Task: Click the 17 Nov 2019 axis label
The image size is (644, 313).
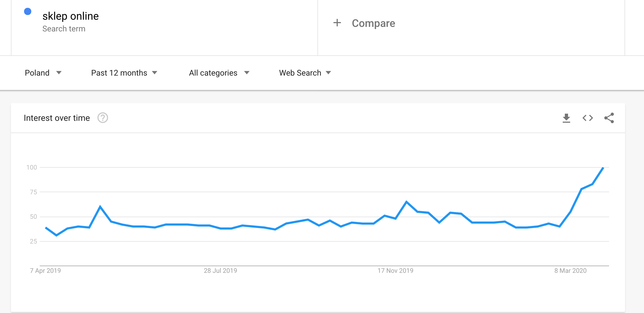Action: coord(395,271)
